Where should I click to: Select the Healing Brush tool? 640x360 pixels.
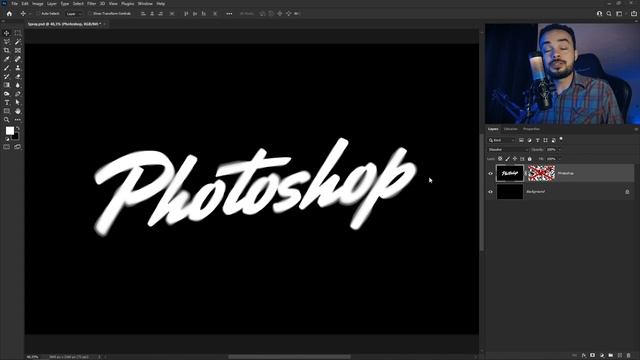click(x=18, y=59)
